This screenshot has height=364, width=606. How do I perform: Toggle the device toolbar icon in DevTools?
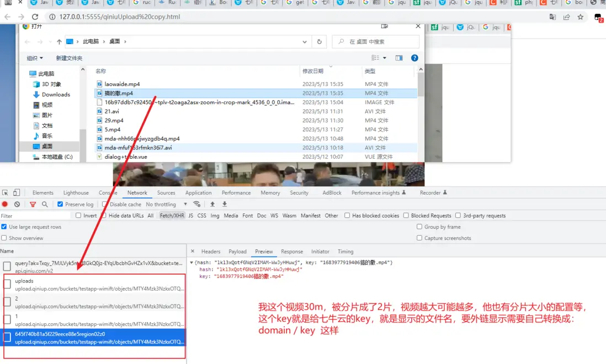(x=17, y=192)
